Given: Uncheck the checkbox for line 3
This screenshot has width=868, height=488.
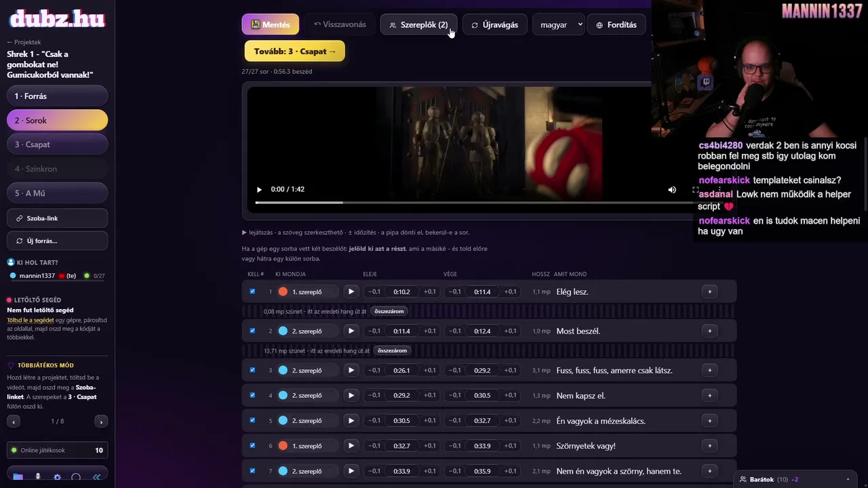Looking at the screenshot, I should point(252,370).
